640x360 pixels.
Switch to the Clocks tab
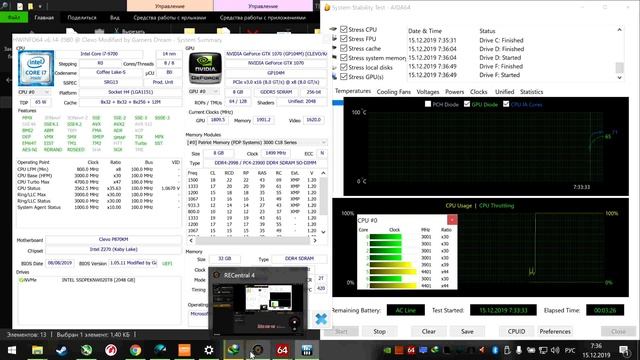click(x=478, y=92)
